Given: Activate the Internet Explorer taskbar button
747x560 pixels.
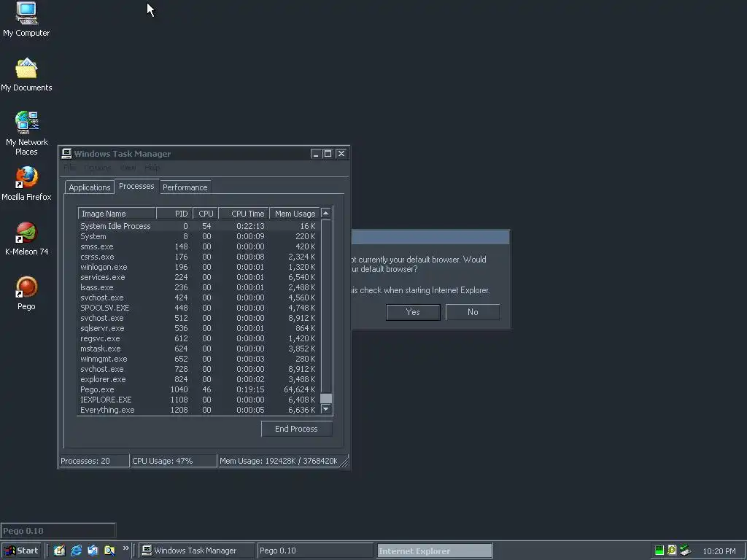Looking at the screenshot, I should (x=435, y=551).
